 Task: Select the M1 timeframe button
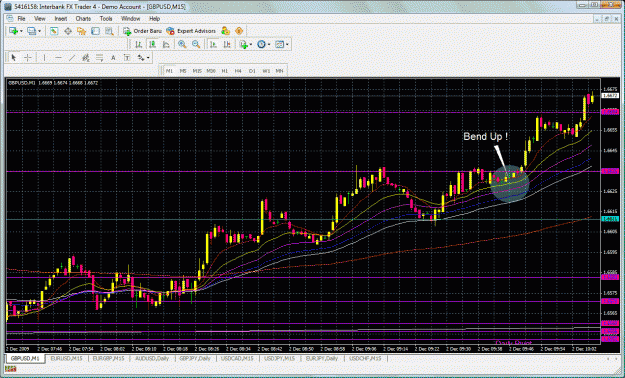(169, 71)
